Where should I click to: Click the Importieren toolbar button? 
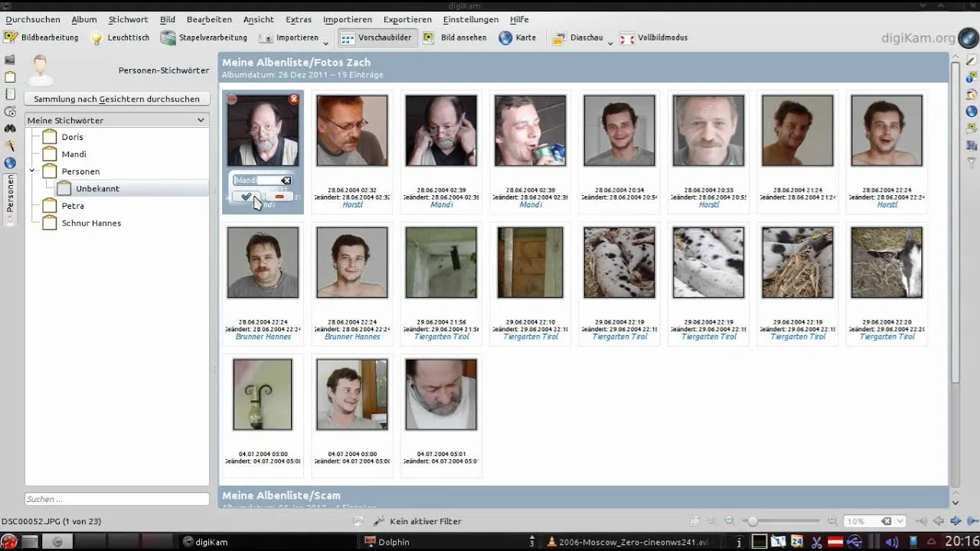point(289,37)
